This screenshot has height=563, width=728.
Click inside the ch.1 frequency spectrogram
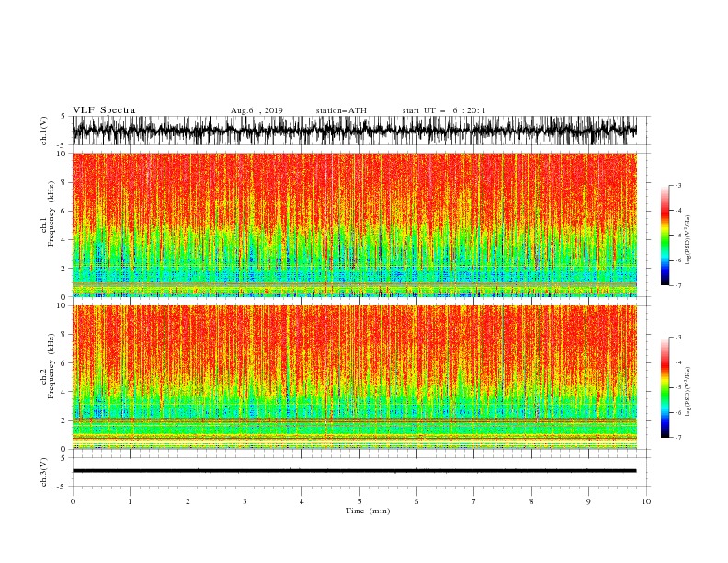click(x=354, y=224)
